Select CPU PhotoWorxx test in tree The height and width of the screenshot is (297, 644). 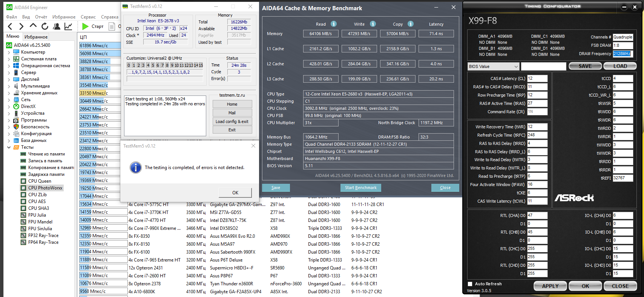click(x=45, y=188)
